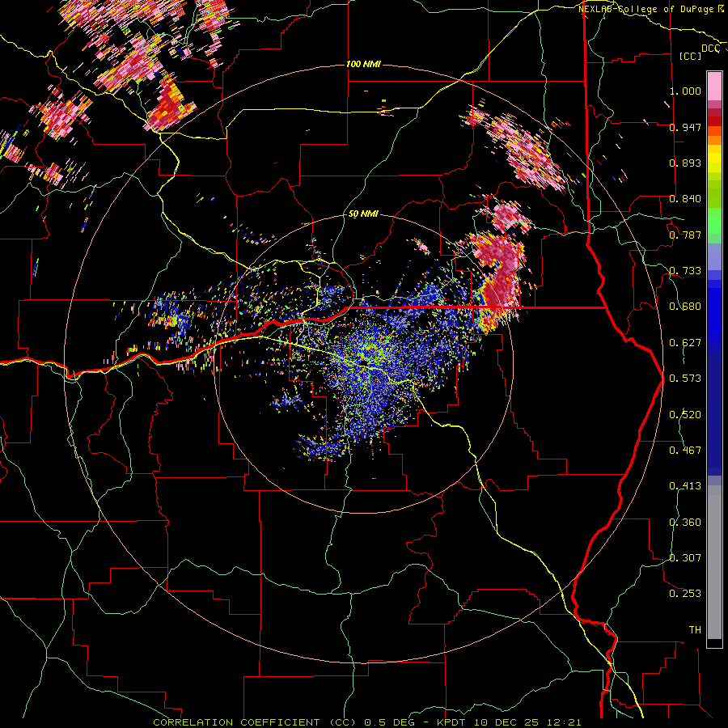Pick the pink segment of the color scale
This screenshot has width=728, height=728.
point(714,87)
